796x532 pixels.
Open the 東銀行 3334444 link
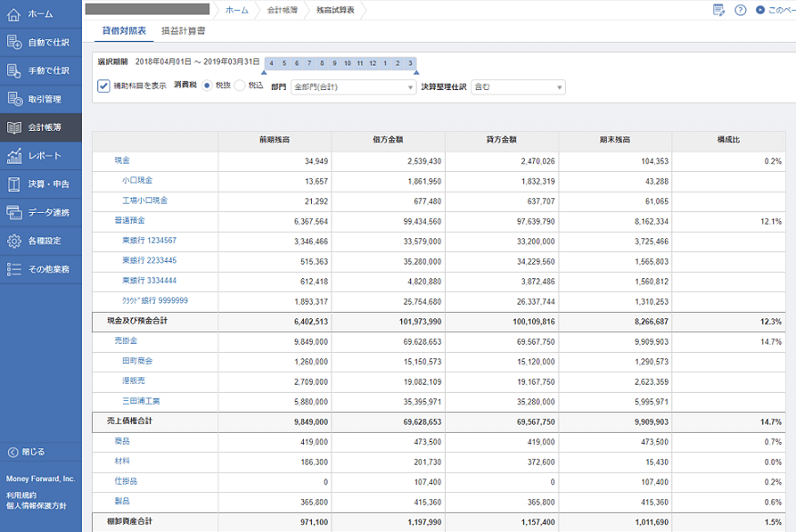(x=149, y=281)
